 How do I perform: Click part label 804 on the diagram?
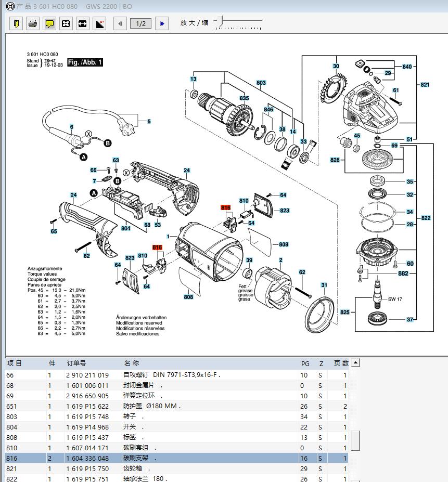click(125, 228)
